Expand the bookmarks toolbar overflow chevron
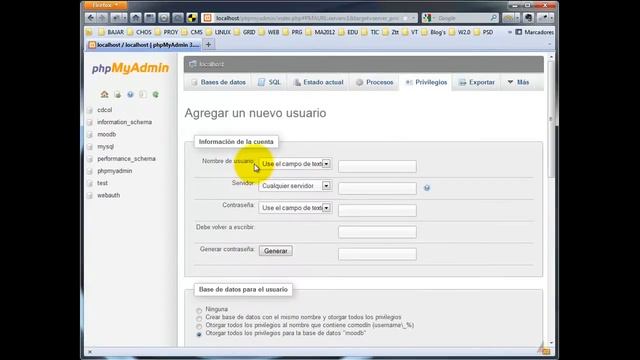The image size is (640, 360). [509, 32]
